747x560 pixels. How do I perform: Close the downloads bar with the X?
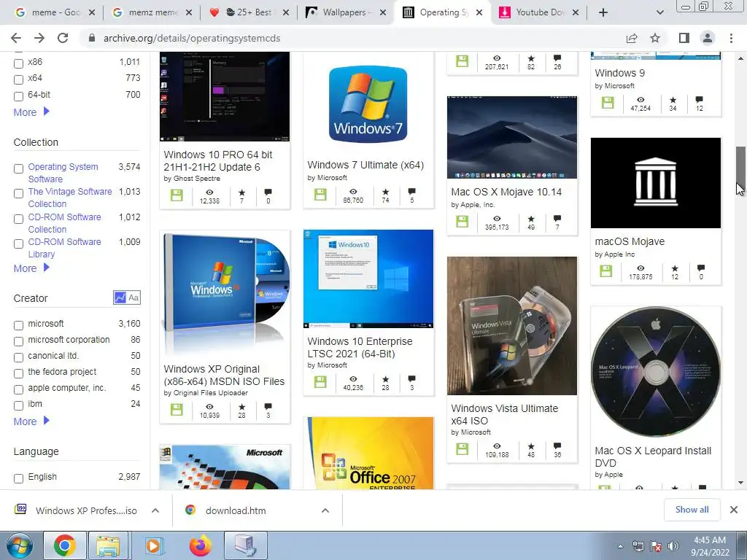coord(734,510)
